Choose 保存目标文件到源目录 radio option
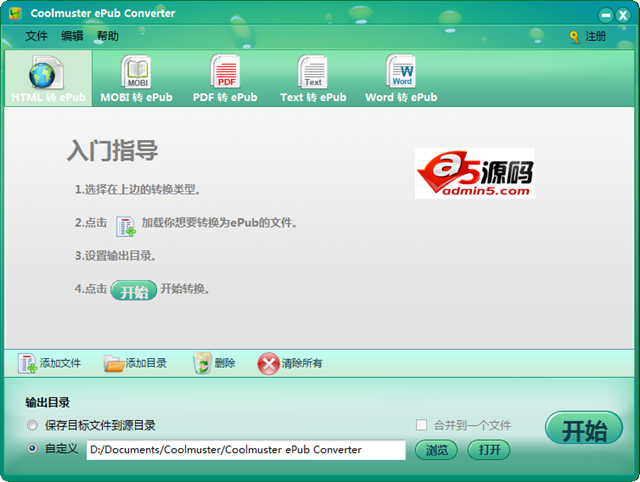Image resolution: width=640 pixels, height=482 pixels. (32, 425)
